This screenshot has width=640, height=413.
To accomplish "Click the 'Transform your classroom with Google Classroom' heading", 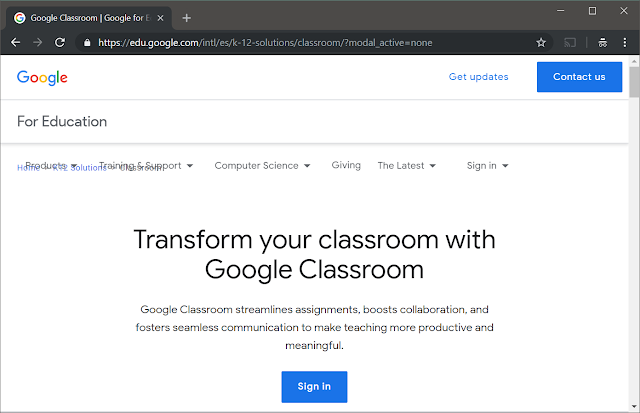I will [314, 254].
